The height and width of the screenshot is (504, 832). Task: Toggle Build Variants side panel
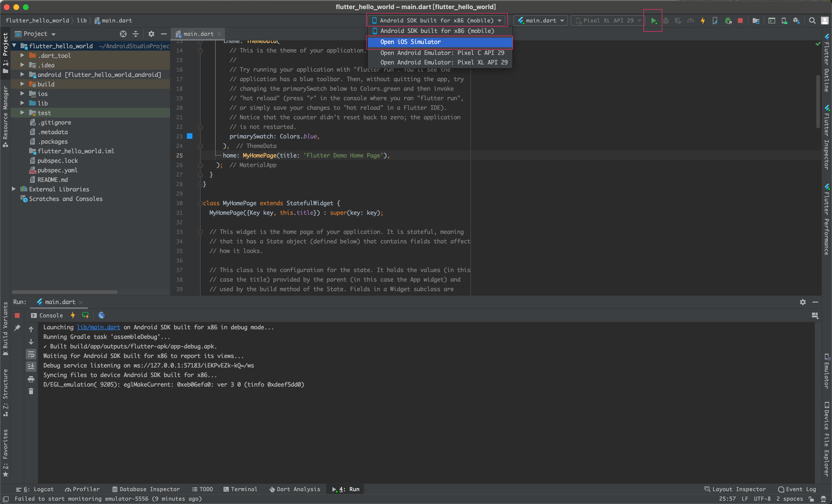click(5, 329)
